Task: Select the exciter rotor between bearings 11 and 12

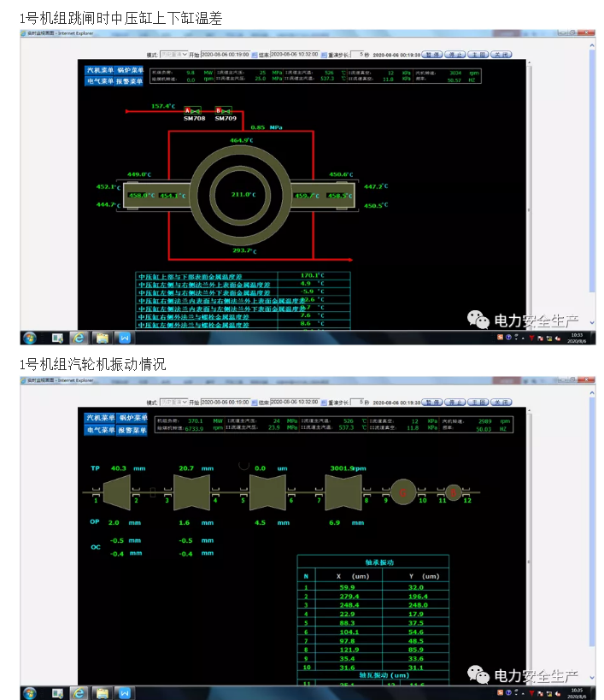Action: [454, 491]
